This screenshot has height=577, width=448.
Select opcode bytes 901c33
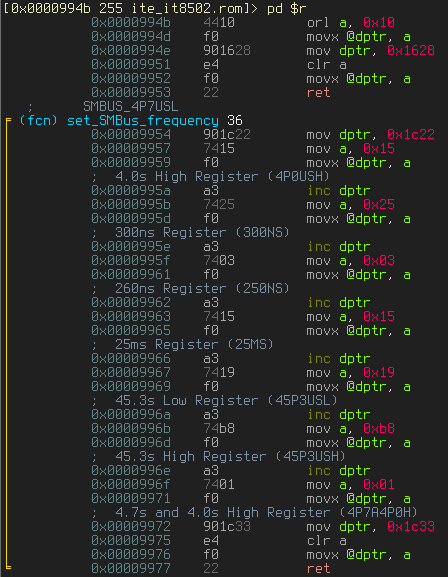pyautogui.click(x=227, y=526)
